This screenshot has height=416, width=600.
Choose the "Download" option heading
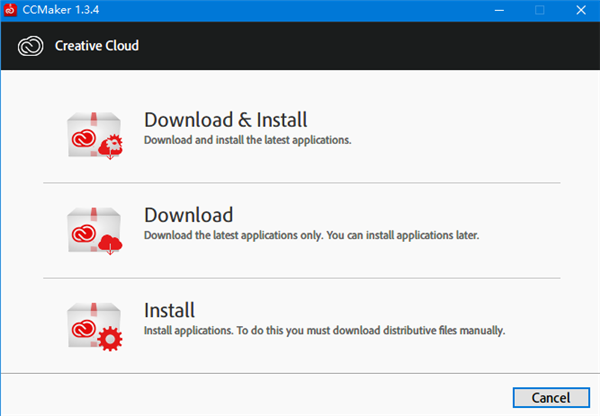click(x=188, y=216)
